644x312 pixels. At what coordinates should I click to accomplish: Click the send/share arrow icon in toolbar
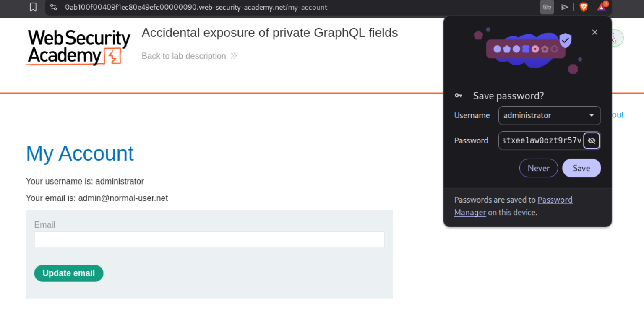click(x=565, y=7)
